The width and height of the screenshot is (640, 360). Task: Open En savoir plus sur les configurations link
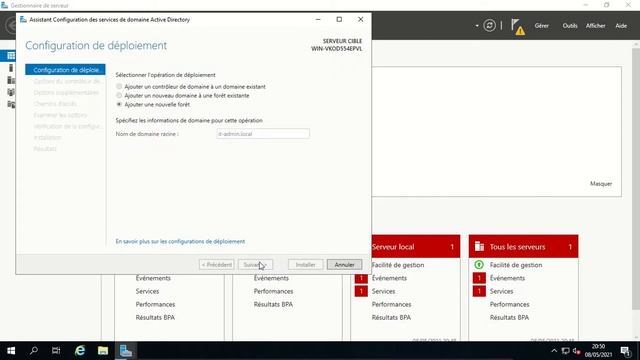(180, 241)
